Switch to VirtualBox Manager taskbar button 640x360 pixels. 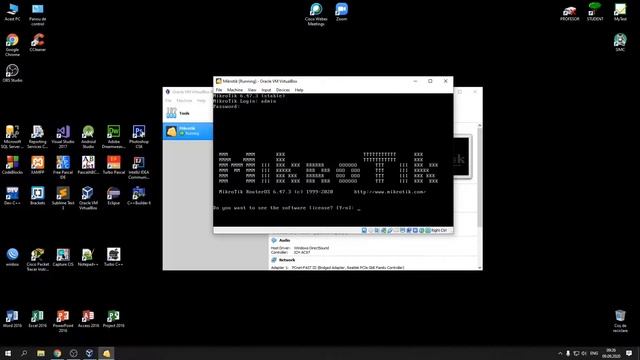(x=90, y=353)
